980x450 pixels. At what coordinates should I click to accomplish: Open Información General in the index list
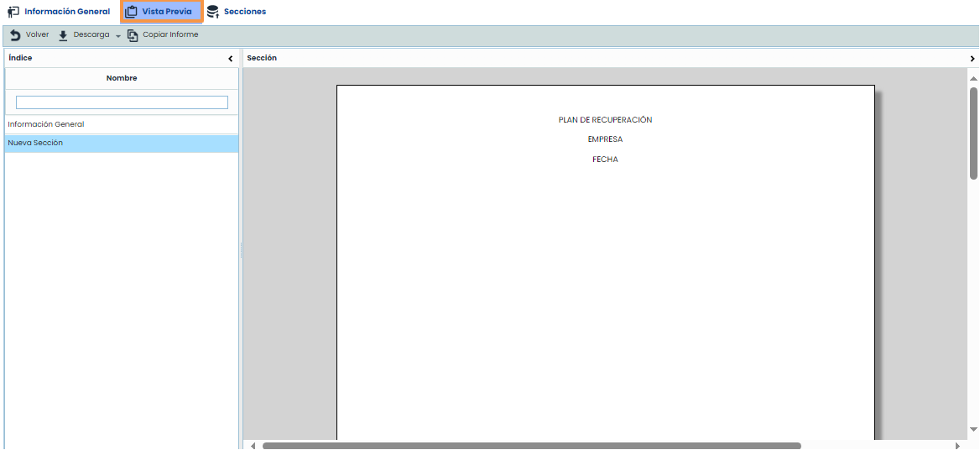(x=46, y=124)
